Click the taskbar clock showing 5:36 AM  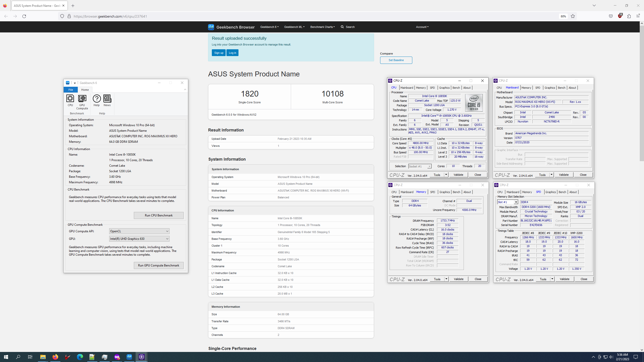(623, 357)
